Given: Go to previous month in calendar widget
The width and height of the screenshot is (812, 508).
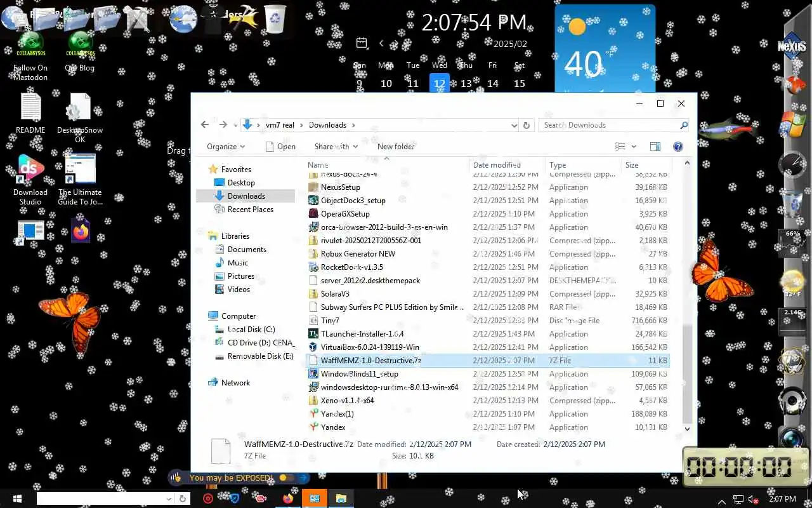Looking at the screenshot, I should (381, 43).
